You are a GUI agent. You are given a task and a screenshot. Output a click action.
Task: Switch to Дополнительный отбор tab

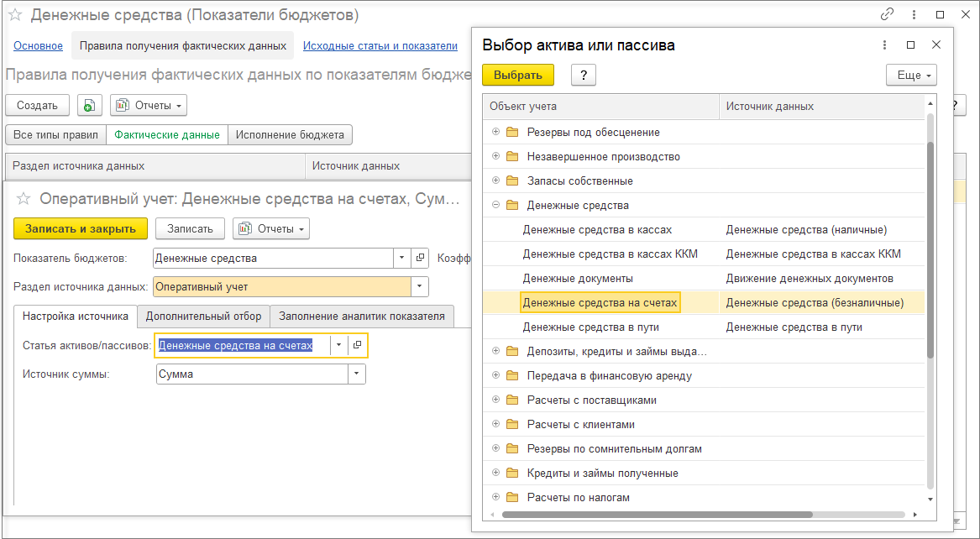tap(203, 317)
